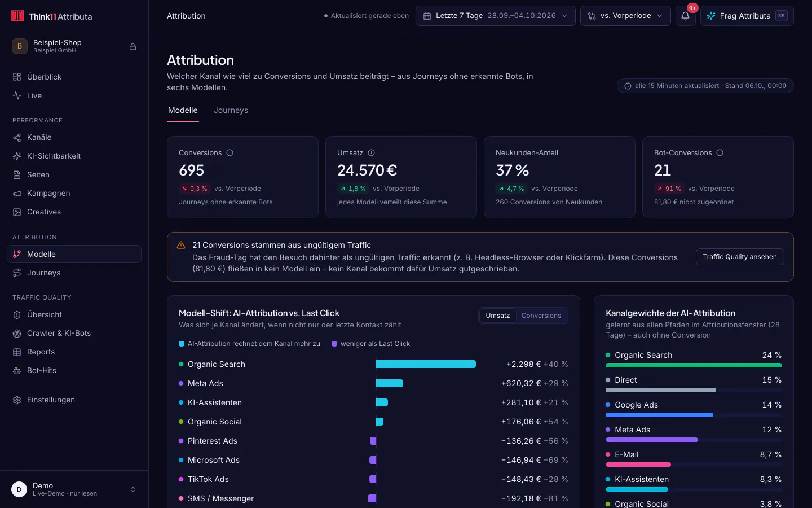Open Journeys in the sidebar
The width and height of the screenshot is (812, 508).
tap(74, 273)
